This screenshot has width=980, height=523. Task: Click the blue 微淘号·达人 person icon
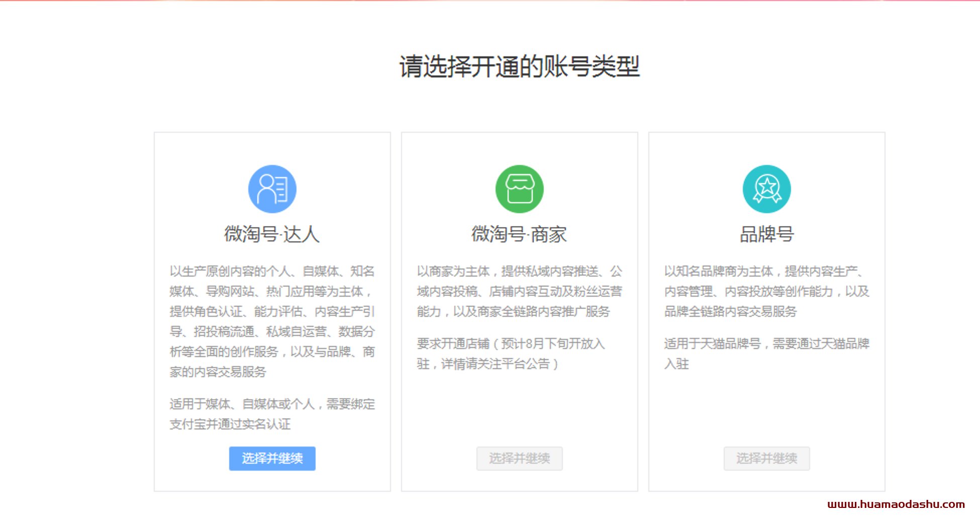272,189
